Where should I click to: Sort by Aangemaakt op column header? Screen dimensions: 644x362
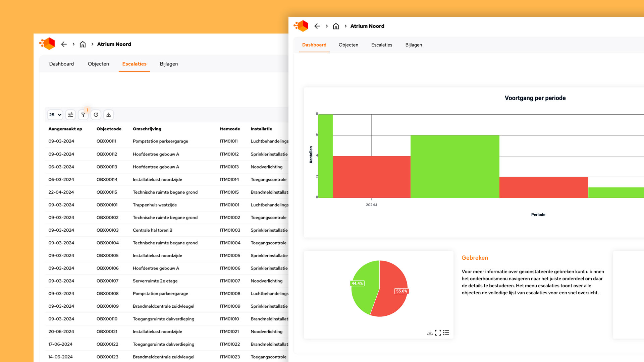point(65,129)
